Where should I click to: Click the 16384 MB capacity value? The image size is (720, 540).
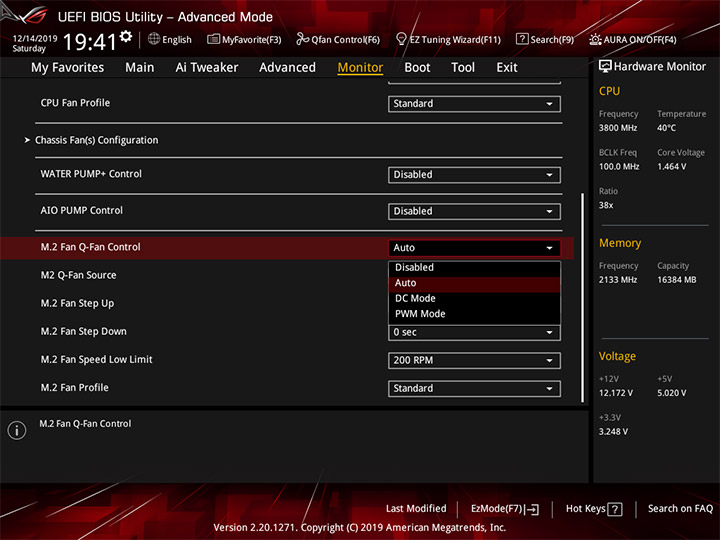click(x=677, y=280)
